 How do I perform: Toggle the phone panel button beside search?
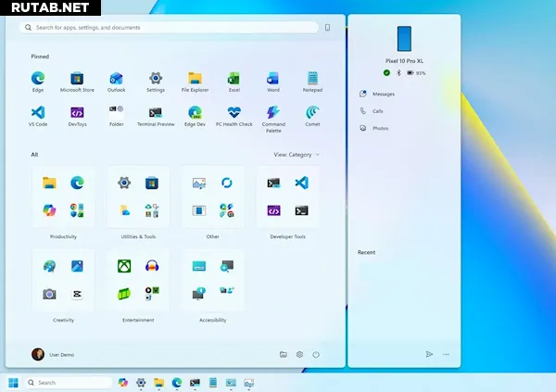[327, 28]
